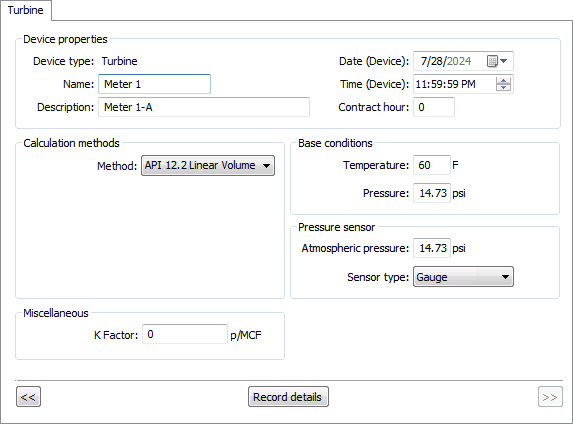This screenshot has width=573, height=424.
Task: Click the Time (Device) field 11:59:59 PM
Action: pyautogui.click(x=463, y=84)
